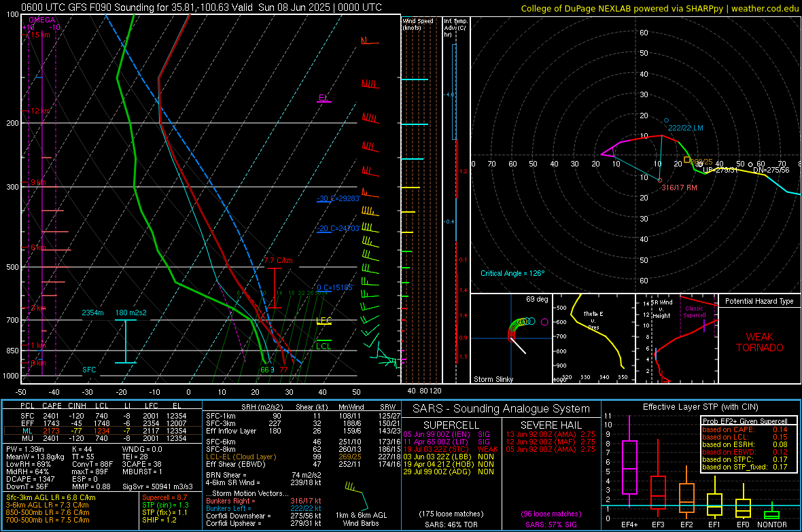Click the 180 m2s2 inflow SRH label
The image size is (802, 532).
coord(131,313)
